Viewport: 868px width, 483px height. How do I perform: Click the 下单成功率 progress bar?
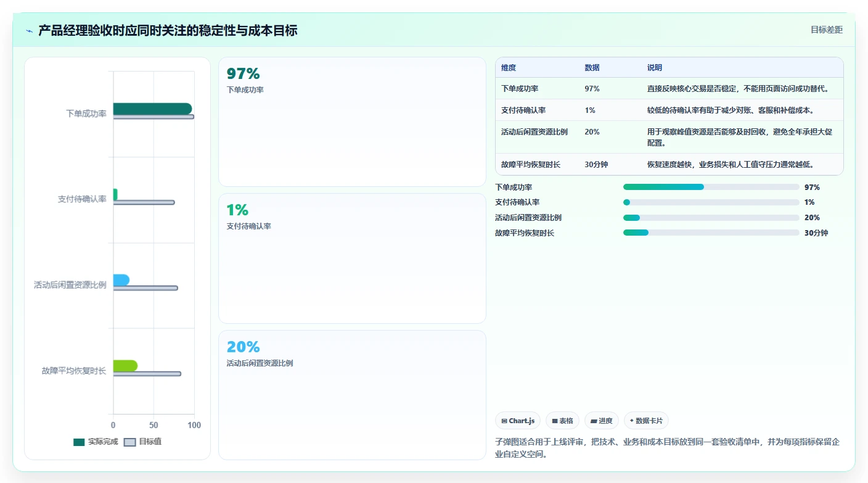point(711,187)
